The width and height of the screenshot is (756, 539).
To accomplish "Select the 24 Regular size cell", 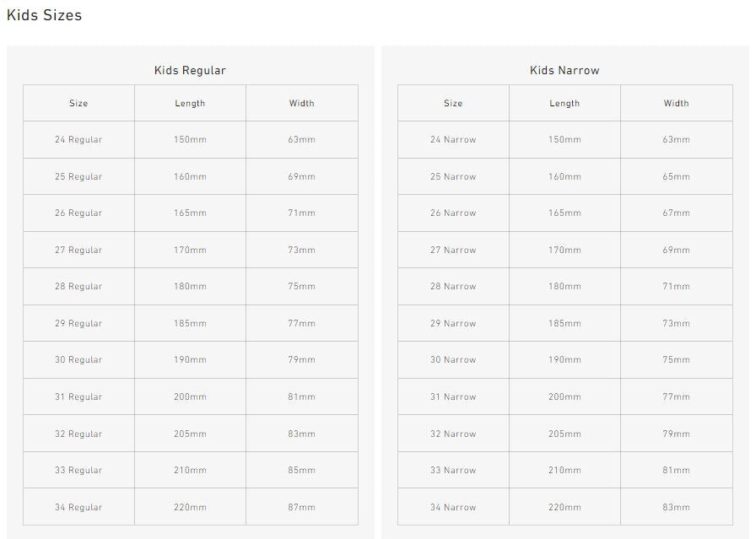I will point(78,139).
